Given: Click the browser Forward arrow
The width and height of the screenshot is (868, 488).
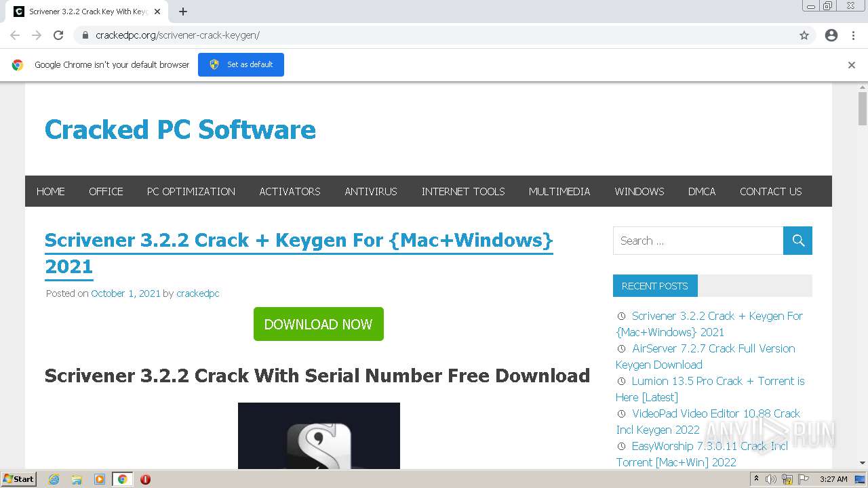Looking at the screenshot, I should coord(37,35).
